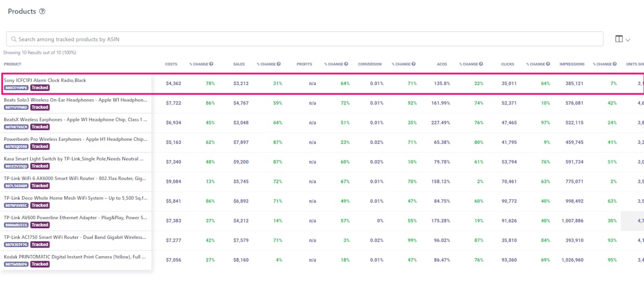Click Tracked badge on TP-Link Deco row
The image size is (644, 284).
(40, 205)
